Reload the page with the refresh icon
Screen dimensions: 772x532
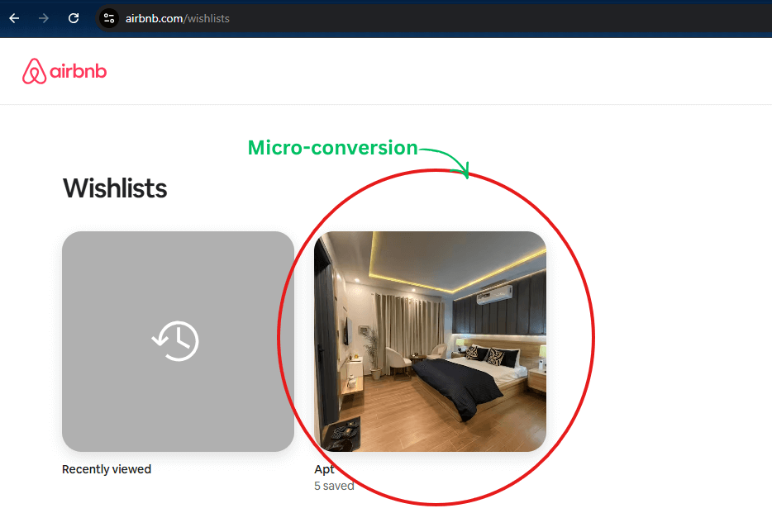tap(73, 18)
